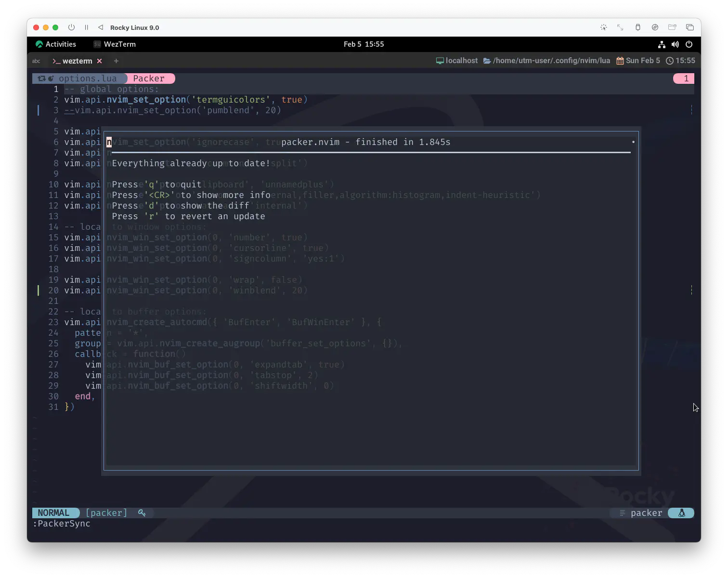Click the :PackerSync command line text
Image resolution: width=728 pixels, height=578 pixels.
coord(62,524)
